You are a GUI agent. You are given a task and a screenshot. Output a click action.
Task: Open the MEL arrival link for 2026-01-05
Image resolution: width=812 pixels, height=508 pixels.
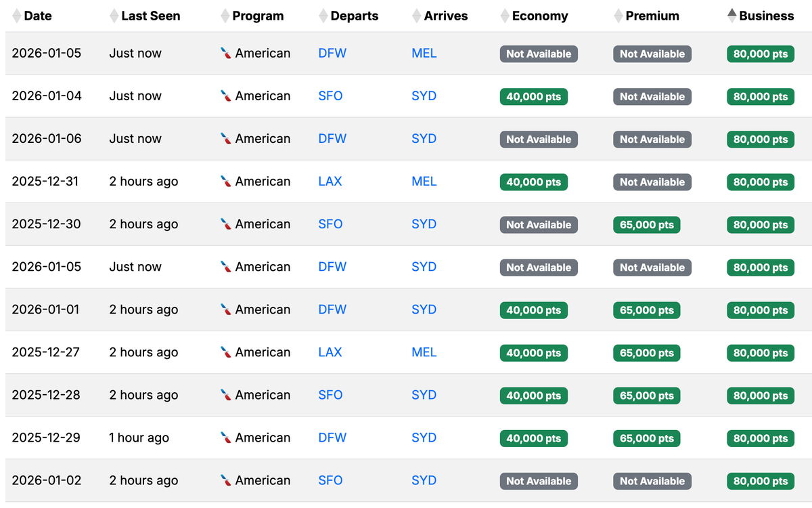pos(424,54)
